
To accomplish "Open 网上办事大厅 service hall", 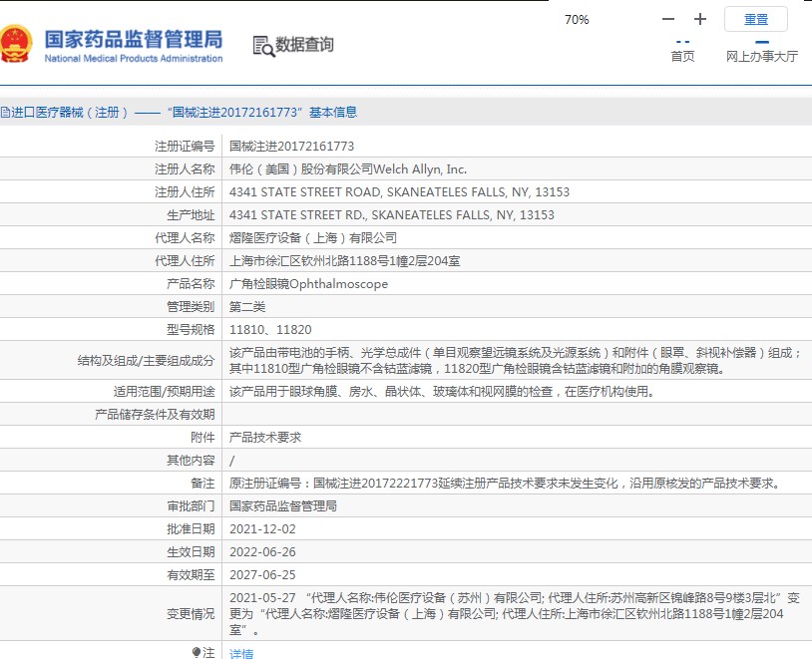I will click(x=761, y=56).
